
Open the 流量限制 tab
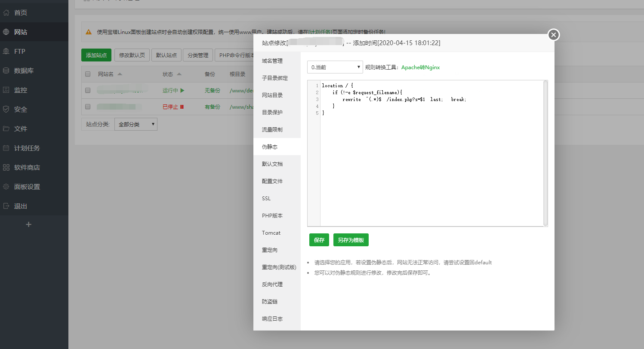coord(277,130)
